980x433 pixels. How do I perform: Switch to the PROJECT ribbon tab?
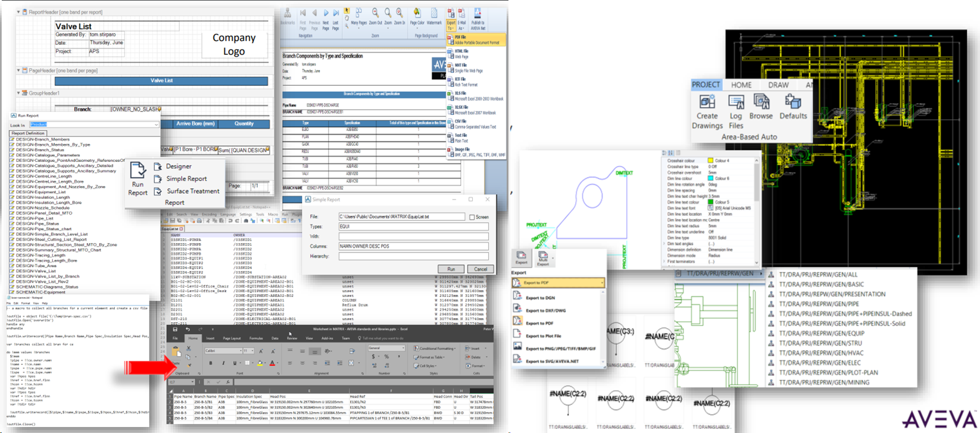click(x=706, y=85)
